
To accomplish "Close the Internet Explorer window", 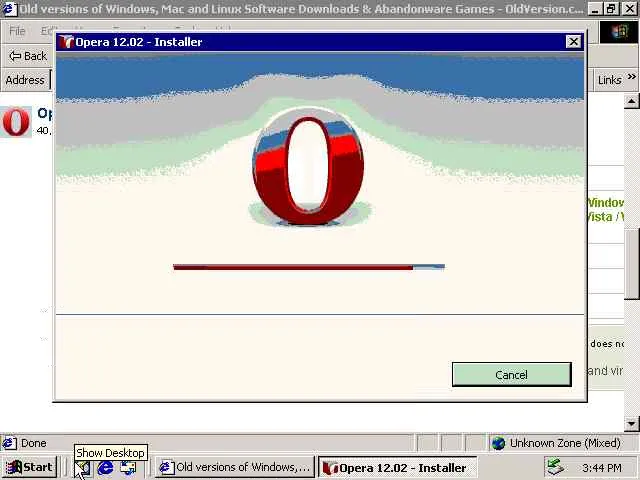I will (630, 9).
